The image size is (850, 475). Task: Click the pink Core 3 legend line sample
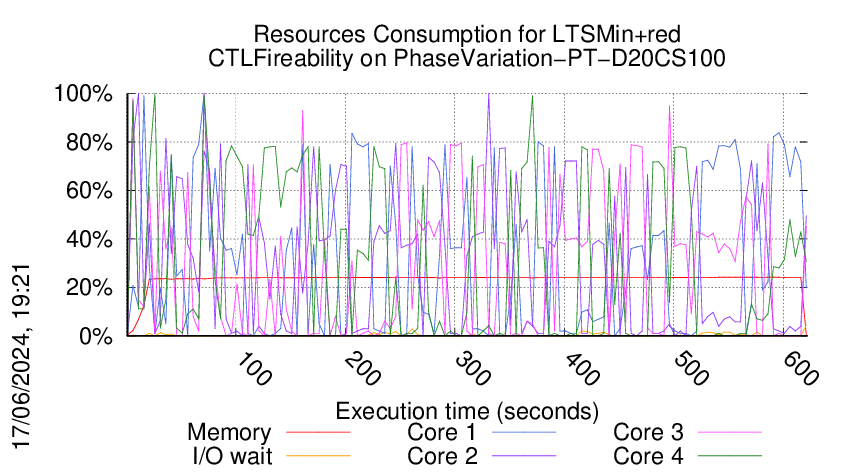click(730, 432)
